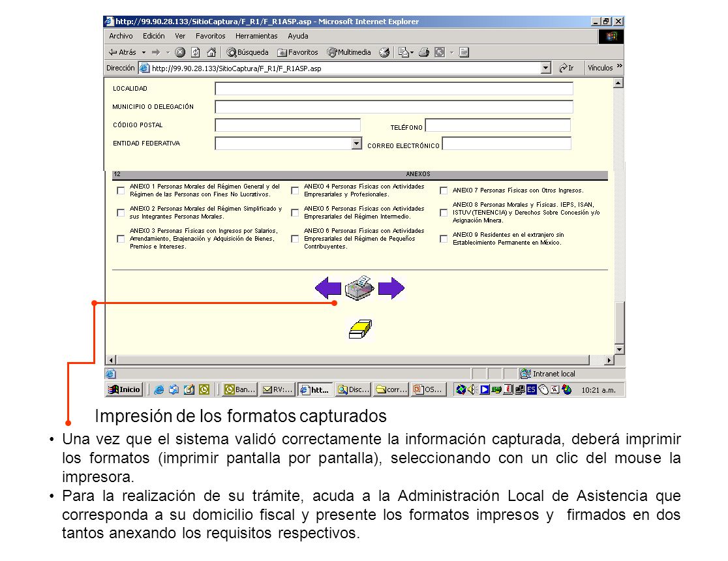Image resolution: width=728 pixels, height=561 pixels.
Task: Open the Archivo menu
Action: (x=121, y=37)
